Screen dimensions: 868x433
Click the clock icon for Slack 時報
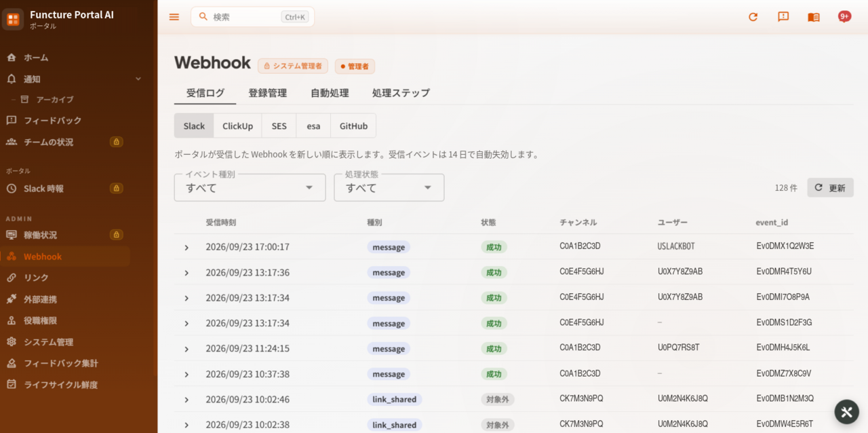pyautogui.click(x=12, y=188)
